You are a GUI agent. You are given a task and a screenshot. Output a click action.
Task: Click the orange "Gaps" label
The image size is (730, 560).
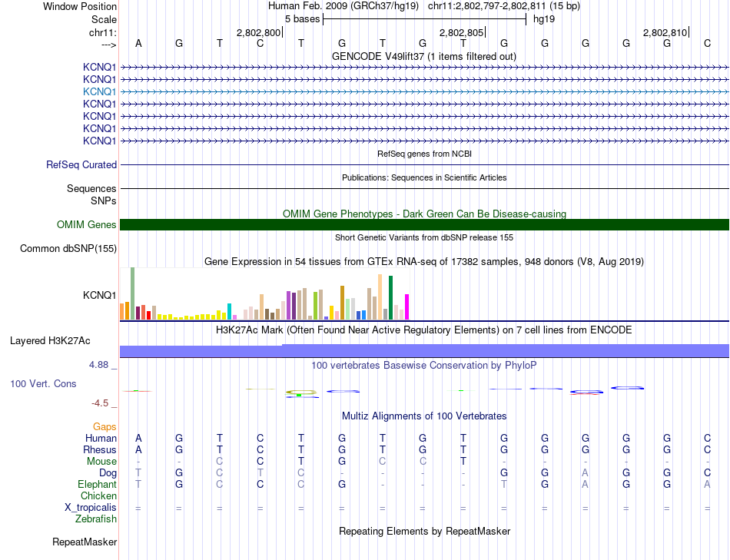tap(105, 427)
